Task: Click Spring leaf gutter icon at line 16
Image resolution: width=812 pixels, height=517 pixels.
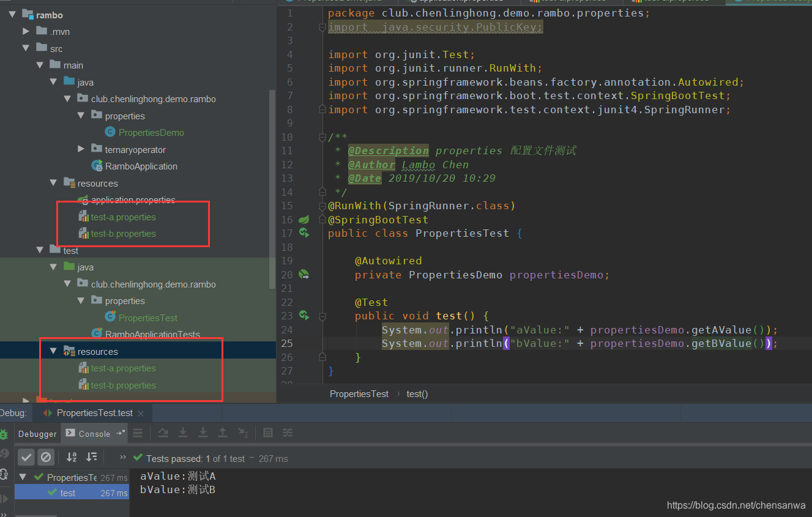Action: click(x=304, y=219)
